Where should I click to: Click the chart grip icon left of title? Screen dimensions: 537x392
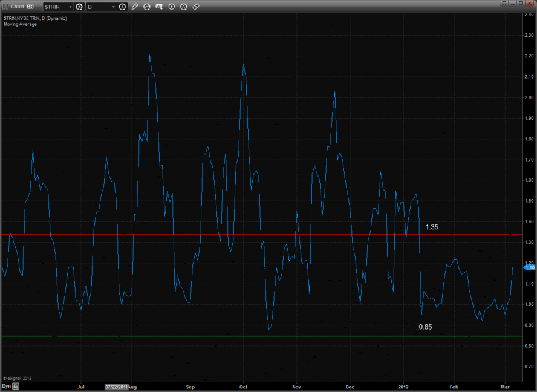click(x=5, y=7)
